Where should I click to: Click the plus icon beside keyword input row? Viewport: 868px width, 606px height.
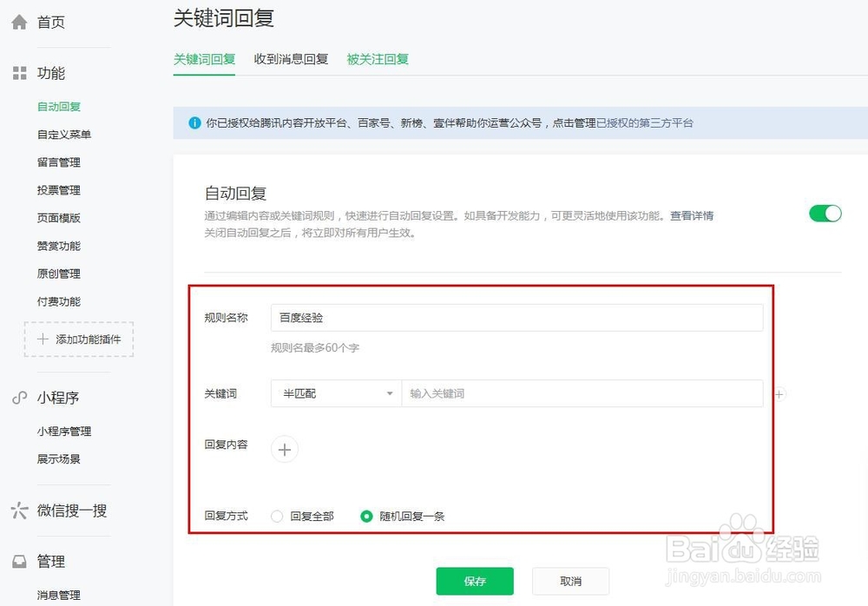click(779, 393)
